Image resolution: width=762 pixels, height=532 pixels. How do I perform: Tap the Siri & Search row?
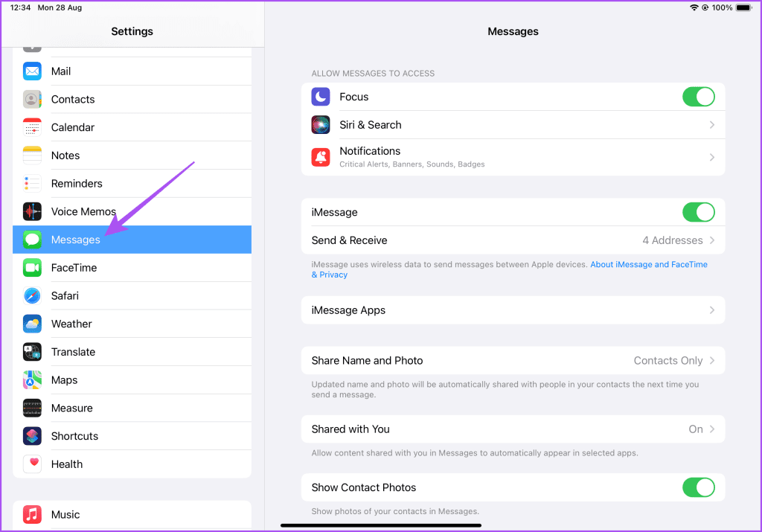click(x=513, y=124)
